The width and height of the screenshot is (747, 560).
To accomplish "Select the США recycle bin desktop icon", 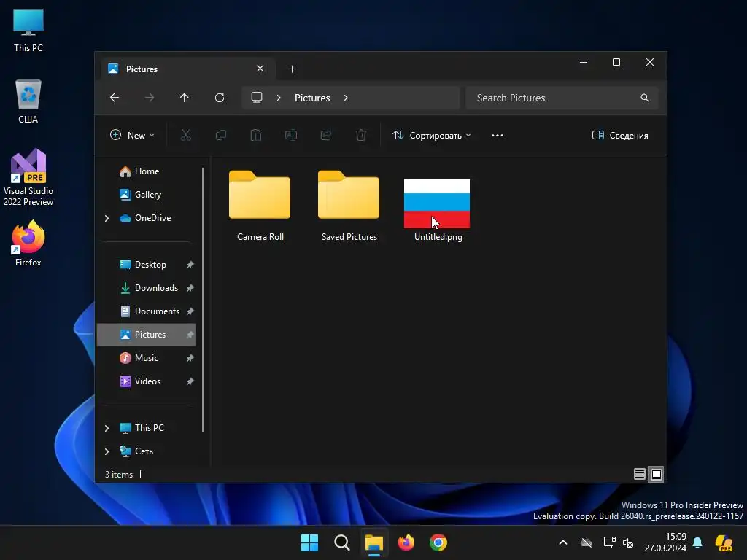I will click(x=28, y=102).
